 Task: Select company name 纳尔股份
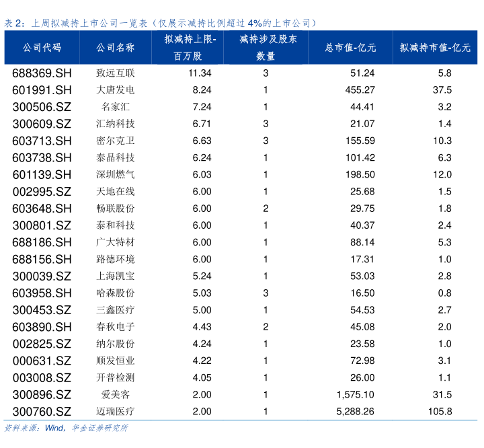pos(116,344)
